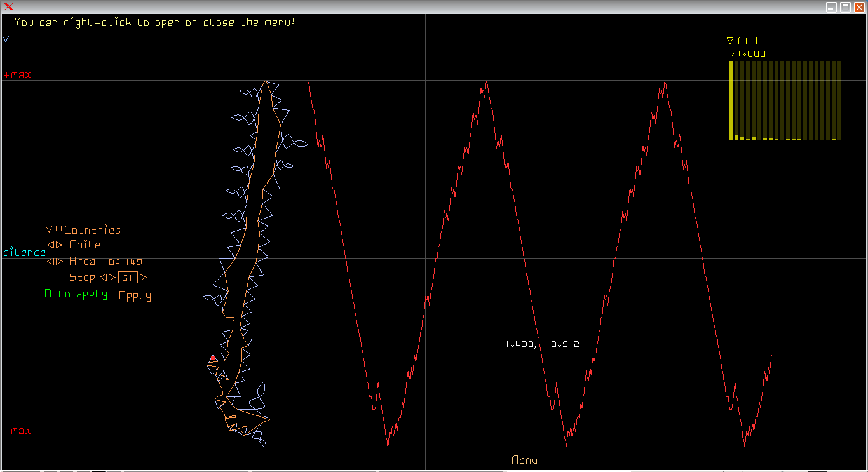The image size is (868, 472).
Task: Advance to next area with right arrow
Action: click(60, 261)
